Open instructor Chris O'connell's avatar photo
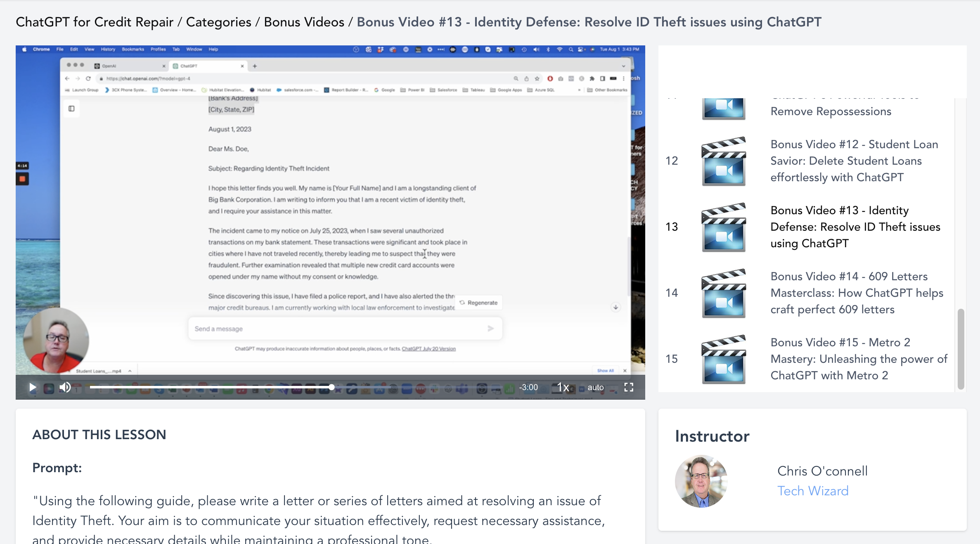The width and height of the screenshot is (980, 544). (701, 481)
